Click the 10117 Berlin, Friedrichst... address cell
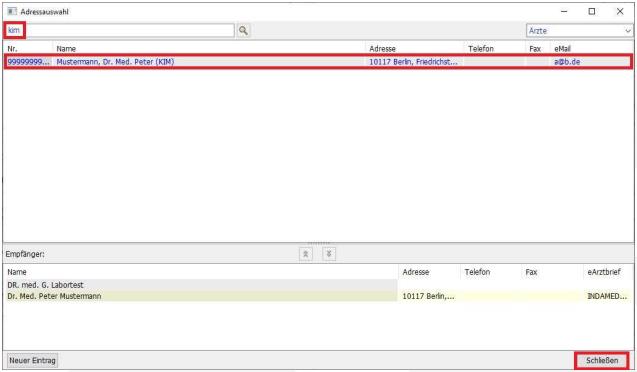 [413, 62]
